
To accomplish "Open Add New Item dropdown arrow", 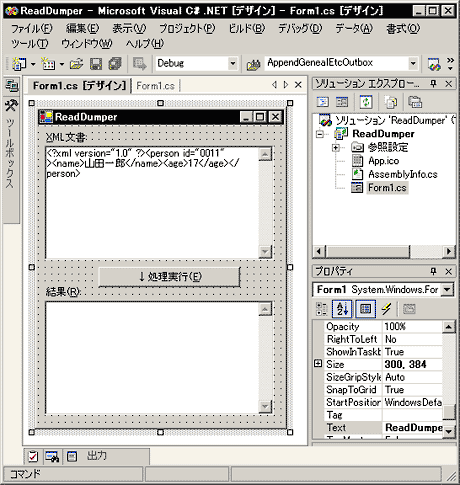I will 62,64.
